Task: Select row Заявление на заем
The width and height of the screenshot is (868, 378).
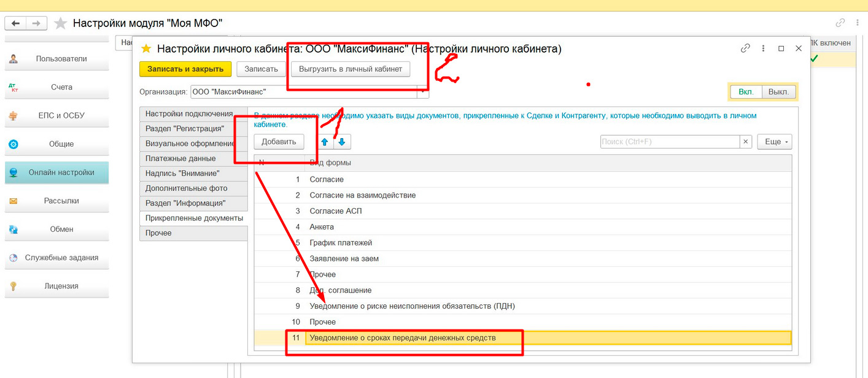Action: pos(523,258)
